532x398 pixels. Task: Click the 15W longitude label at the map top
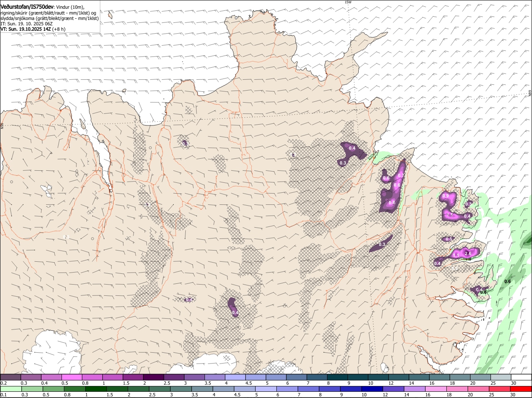(348, 2)
